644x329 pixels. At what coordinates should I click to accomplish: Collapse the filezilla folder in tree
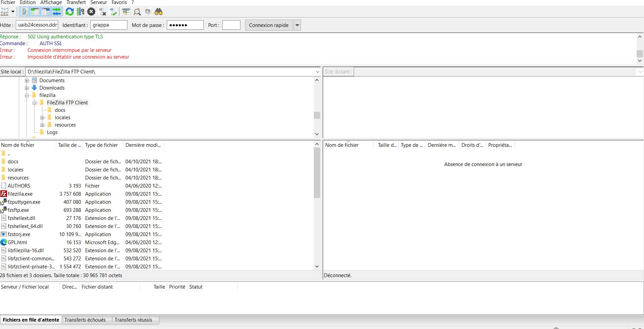coord(27,95)
